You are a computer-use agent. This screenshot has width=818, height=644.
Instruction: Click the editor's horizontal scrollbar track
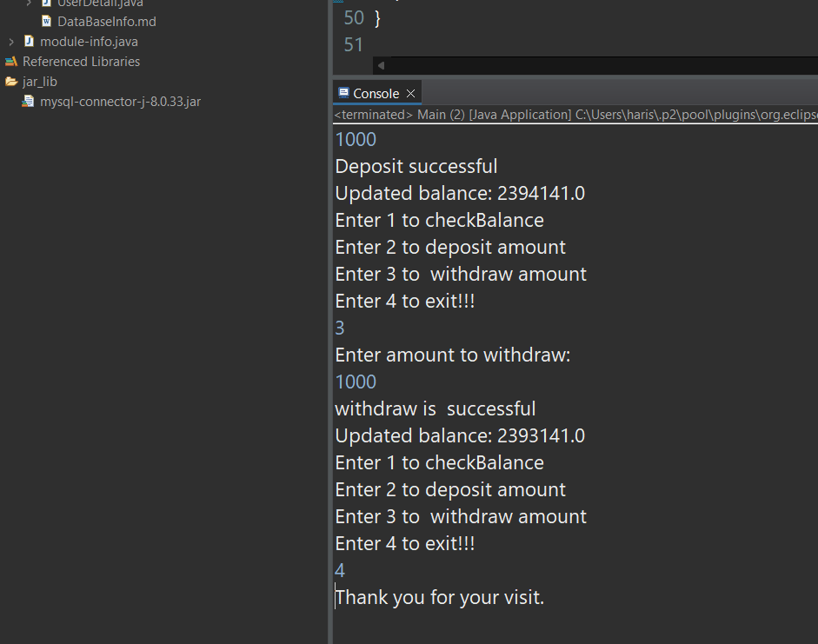click(x=600, y=66)
